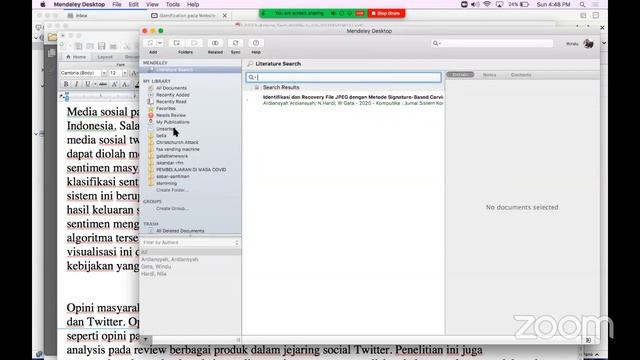The width and height of the screenshot is (640, 360).
Task: Open the stemming folder
Action: (167, 183)
